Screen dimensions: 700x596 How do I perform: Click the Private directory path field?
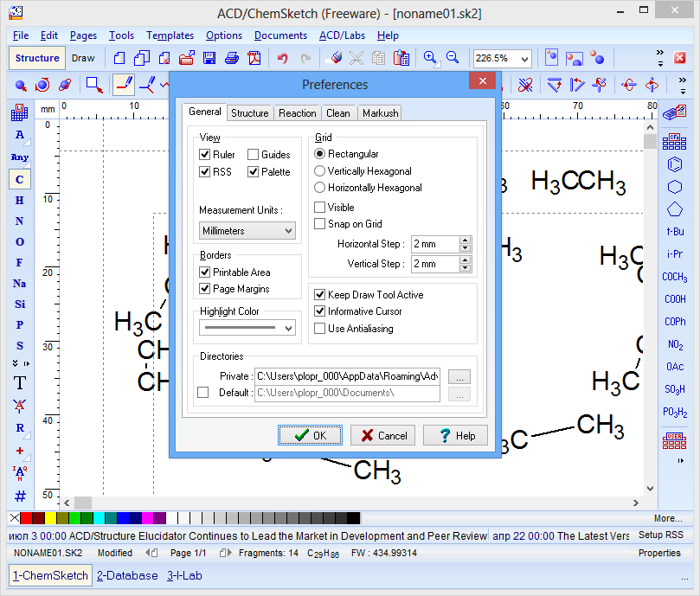347,376
